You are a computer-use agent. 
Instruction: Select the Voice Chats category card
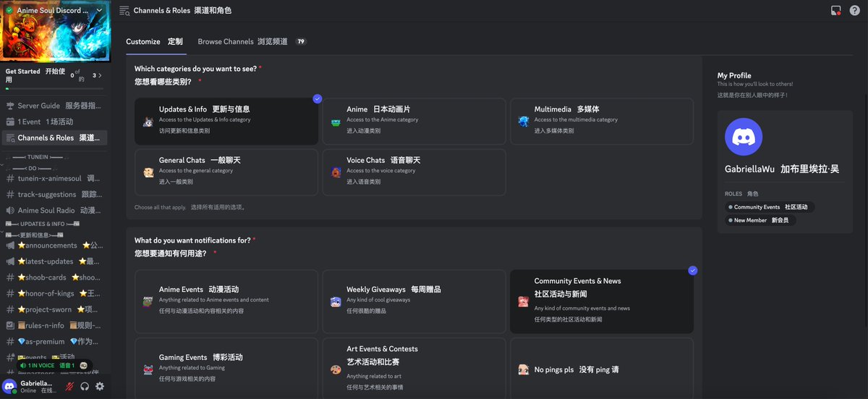click(x=414, y=172)
